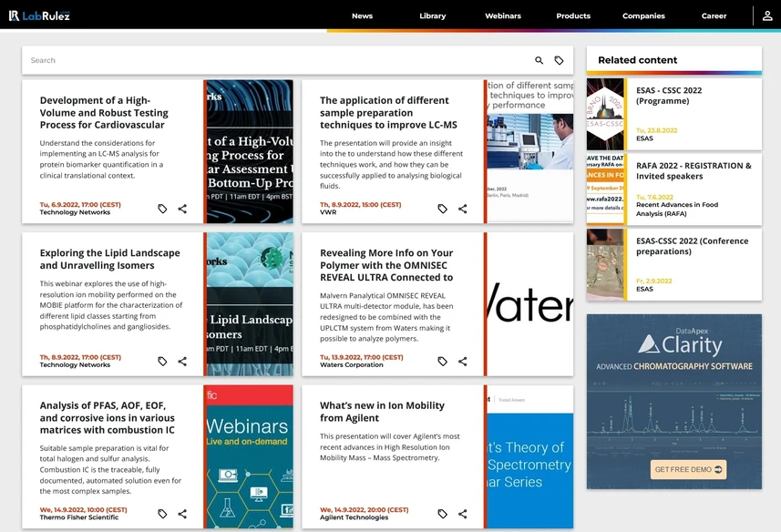Open the Library menu
This screenshot has width=781, height=532.
[432, 15]
